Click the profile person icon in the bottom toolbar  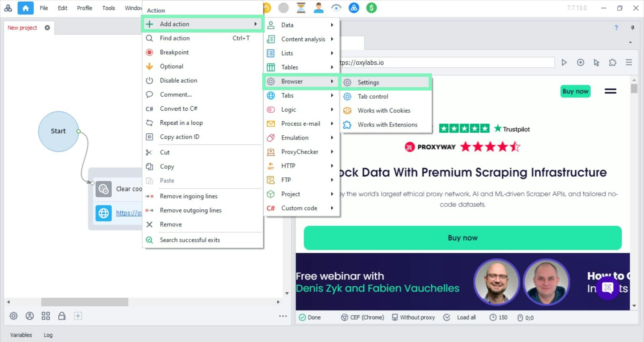click(x=30, y=316)
